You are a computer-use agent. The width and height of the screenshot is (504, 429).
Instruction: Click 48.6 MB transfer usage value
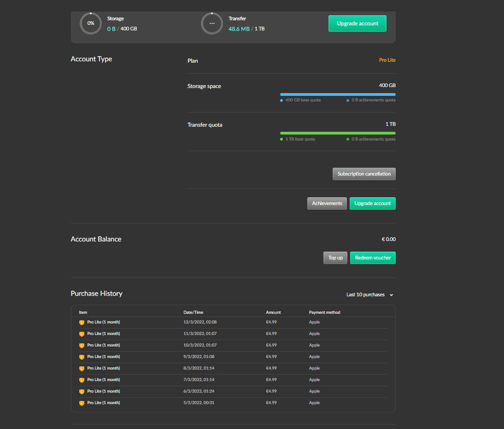click(239, 29)
